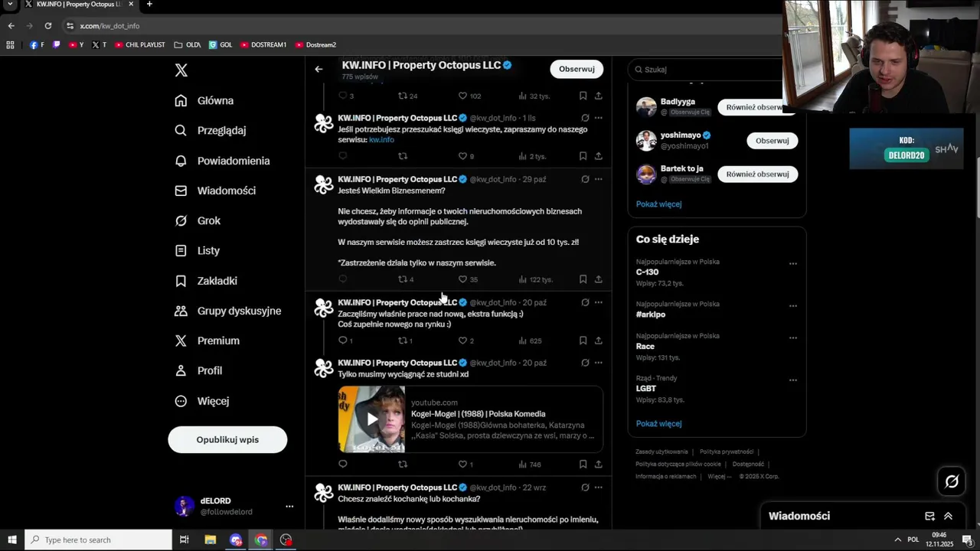980x551 pixels.
Task: Follow KW.INFO with Obserwuj button
Action: pos(577,69)
